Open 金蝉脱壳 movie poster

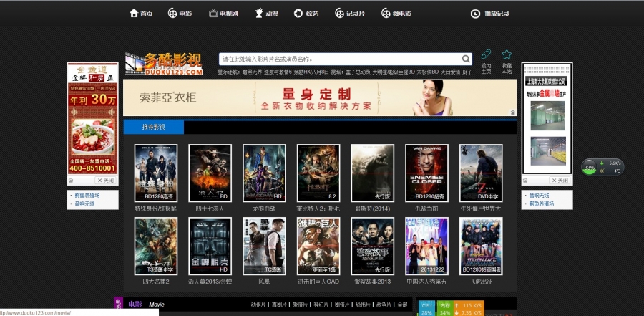pos(210,246)
